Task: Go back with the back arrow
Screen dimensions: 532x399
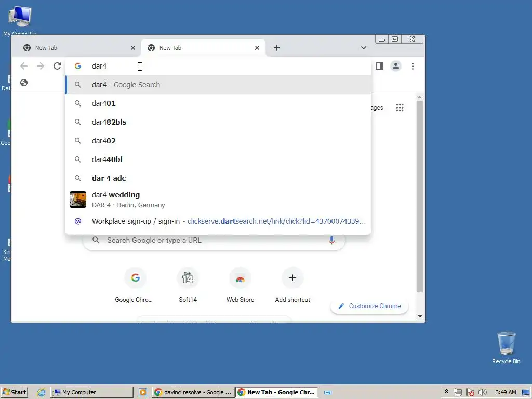Action: point(24,66)
